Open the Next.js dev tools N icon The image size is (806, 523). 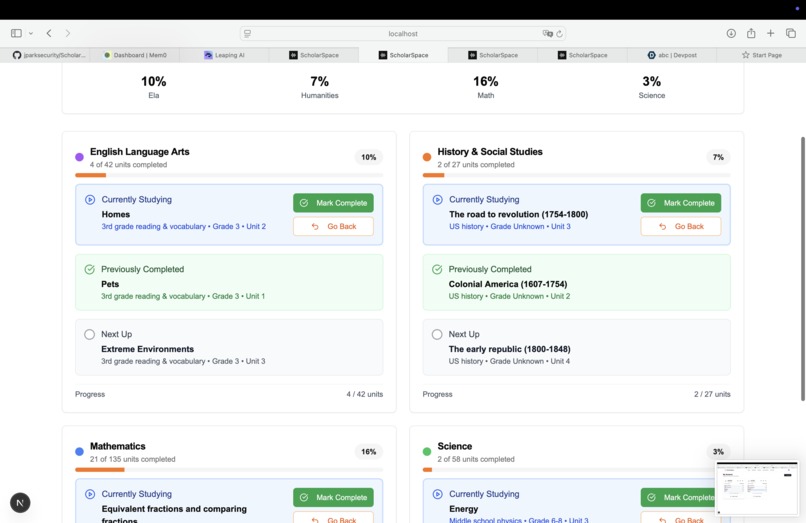pos(20,502)
